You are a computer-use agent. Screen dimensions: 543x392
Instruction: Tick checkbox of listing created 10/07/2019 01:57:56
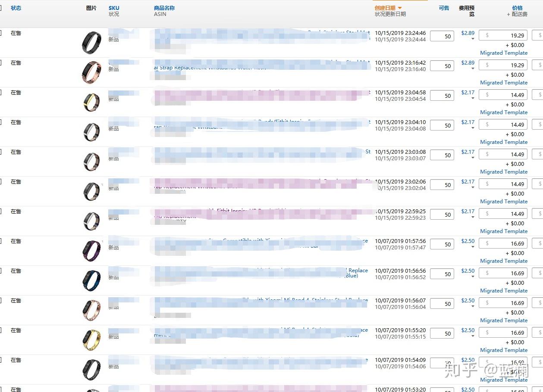(x=1, y=241)
